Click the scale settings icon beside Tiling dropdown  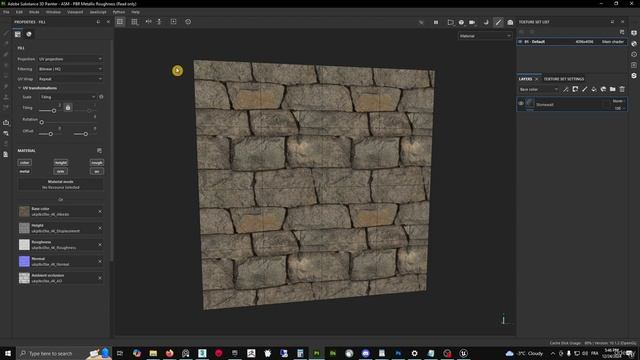(101, 97)
